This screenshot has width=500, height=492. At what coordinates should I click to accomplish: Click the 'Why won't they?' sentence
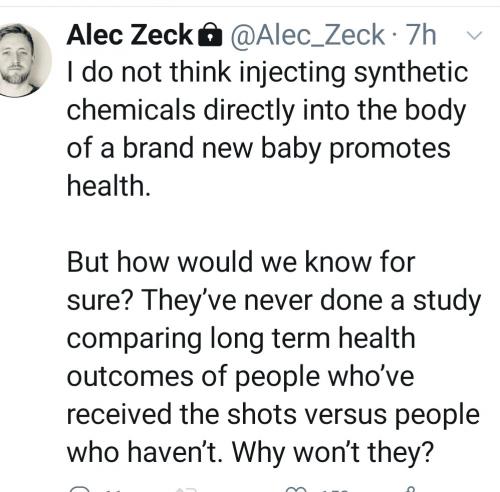pos(332,452)
